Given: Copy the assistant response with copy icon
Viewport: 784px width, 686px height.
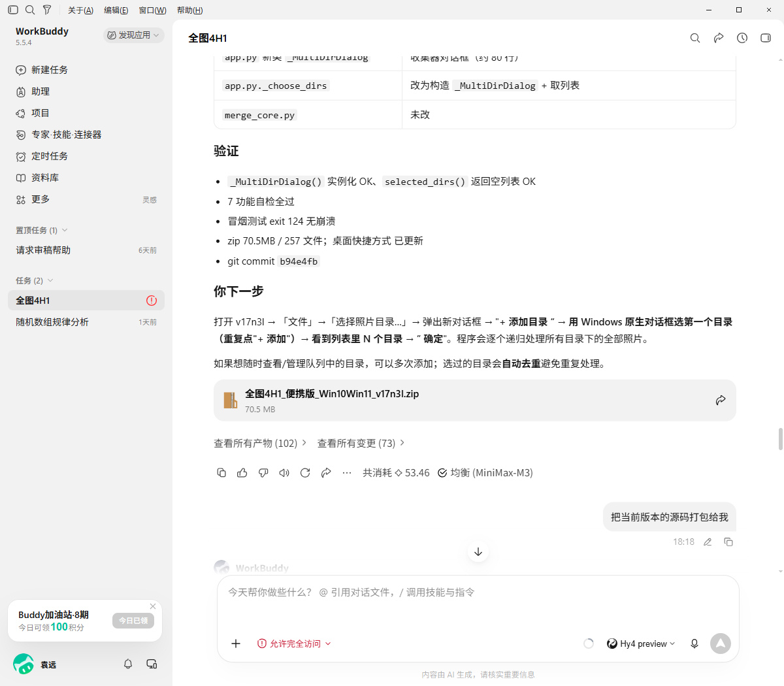Looking at the screenshot, I should [x=221, y=472].
